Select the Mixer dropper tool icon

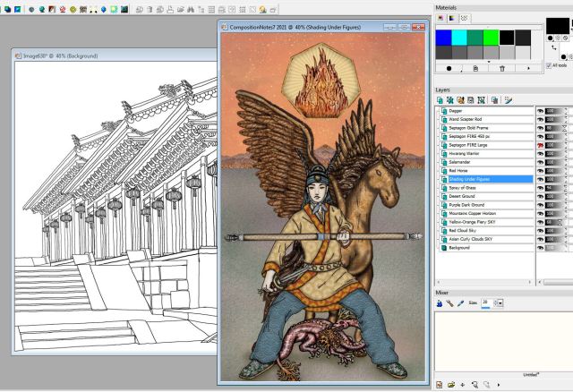460,303
